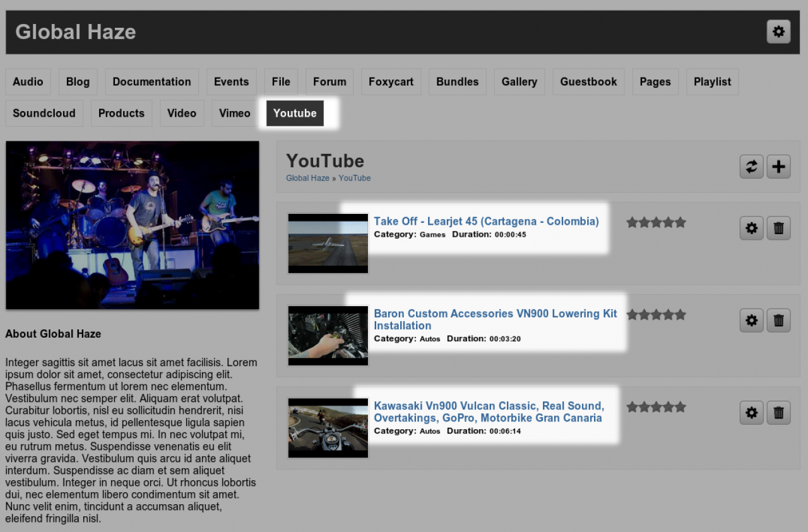The height and width of the screenshot is (532, 808).
Task: Click the airplane runway video thumbnail
Action: [328, 244]
